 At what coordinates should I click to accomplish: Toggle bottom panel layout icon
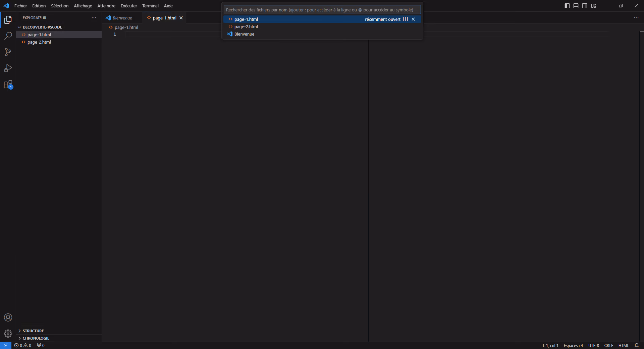[x=576, y=6]
